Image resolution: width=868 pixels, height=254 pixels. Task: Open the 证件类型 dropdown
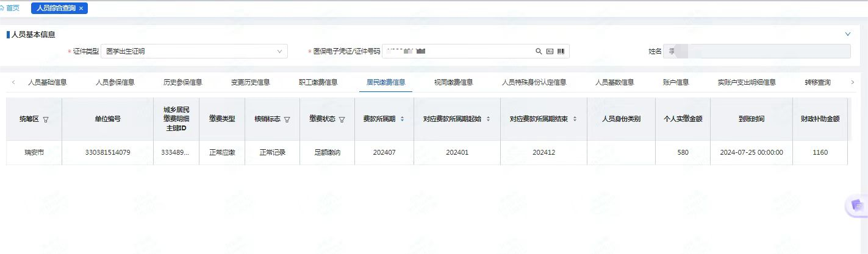pyautogui.click(x=194, y=52)
